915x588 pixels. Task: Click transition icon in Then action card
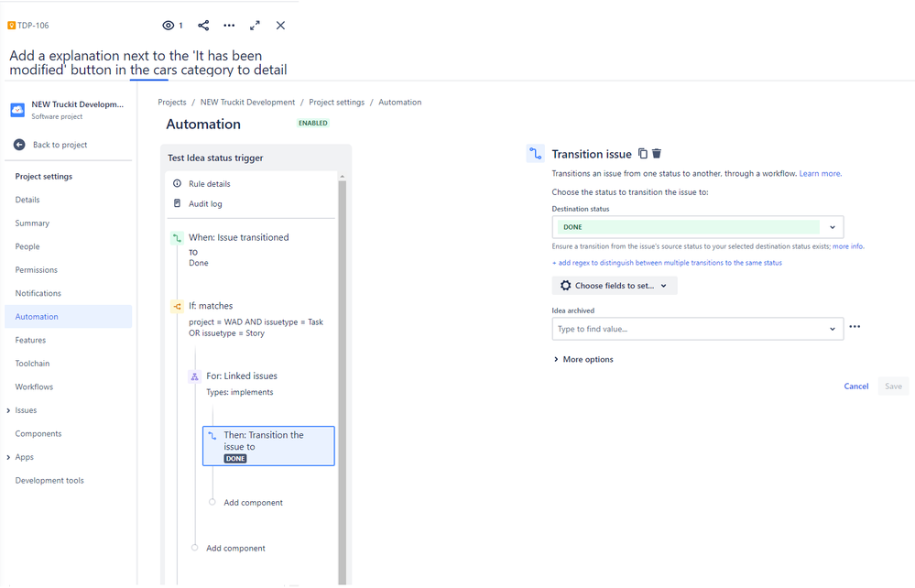pos(212,436)
